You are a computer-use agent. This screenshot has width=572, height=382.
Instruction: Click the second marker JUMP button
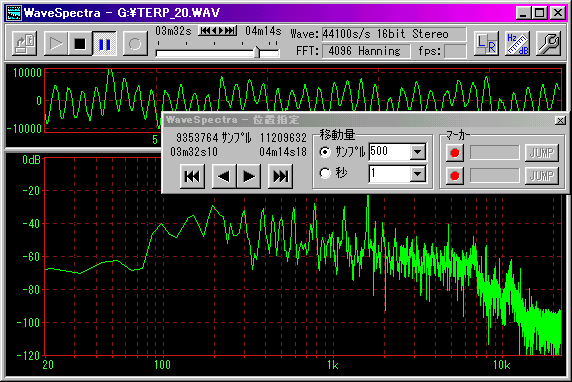(542, 176)
